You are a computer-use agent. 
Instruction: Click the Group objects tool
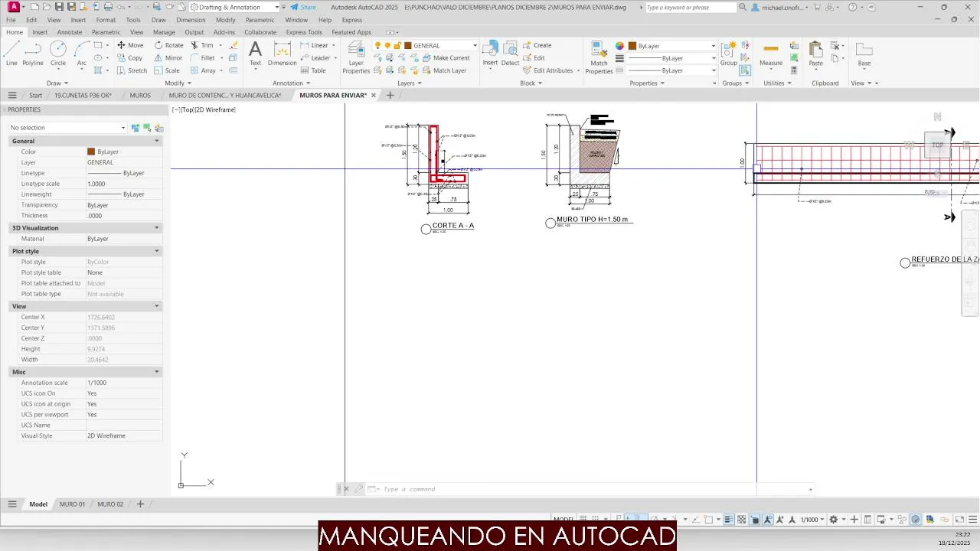[x=729, y=54]
